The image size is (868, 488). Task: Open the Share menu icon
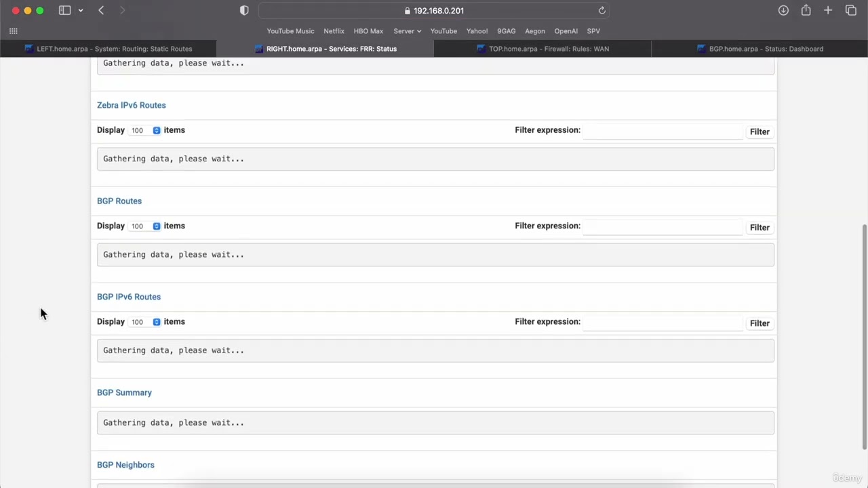[806, 10]
